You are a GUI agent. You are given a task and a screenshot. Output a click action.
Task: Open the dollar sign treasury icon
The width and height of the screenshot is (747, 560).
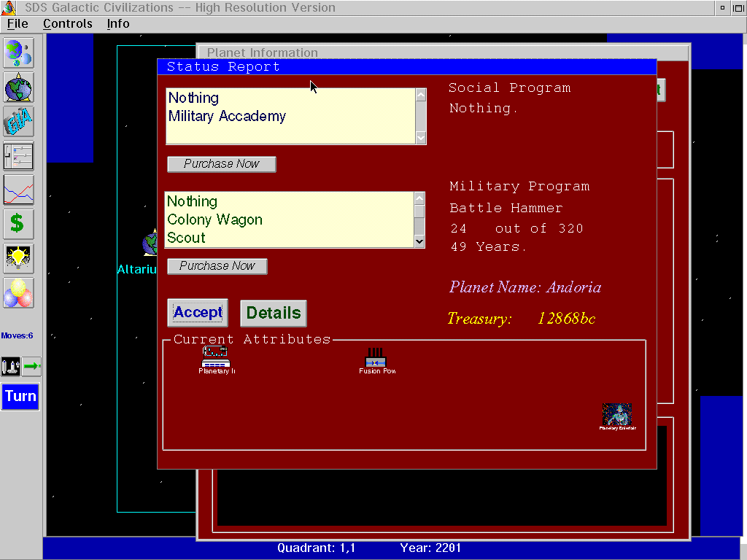click(18, 225)
